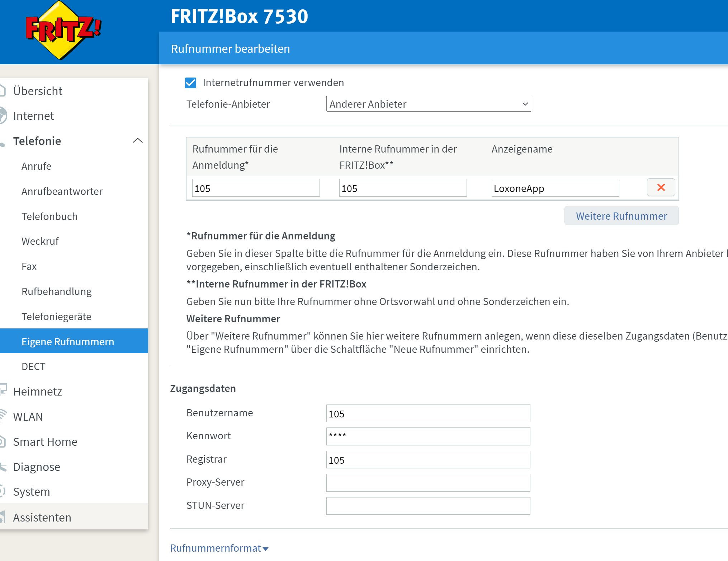Click the Anzeigename field containing LoxoneApp
The width and height of the screenshot is (728, 561).
555,188
